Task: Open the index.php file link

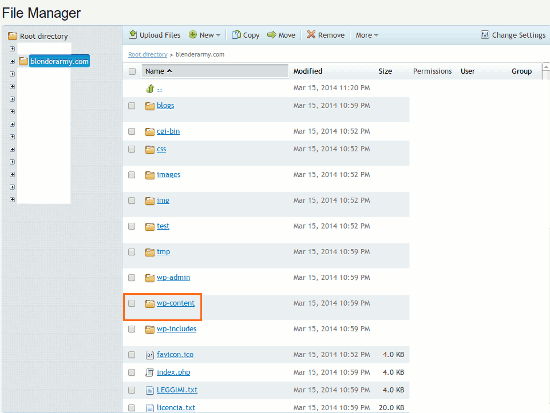Action: pos(173,372)
